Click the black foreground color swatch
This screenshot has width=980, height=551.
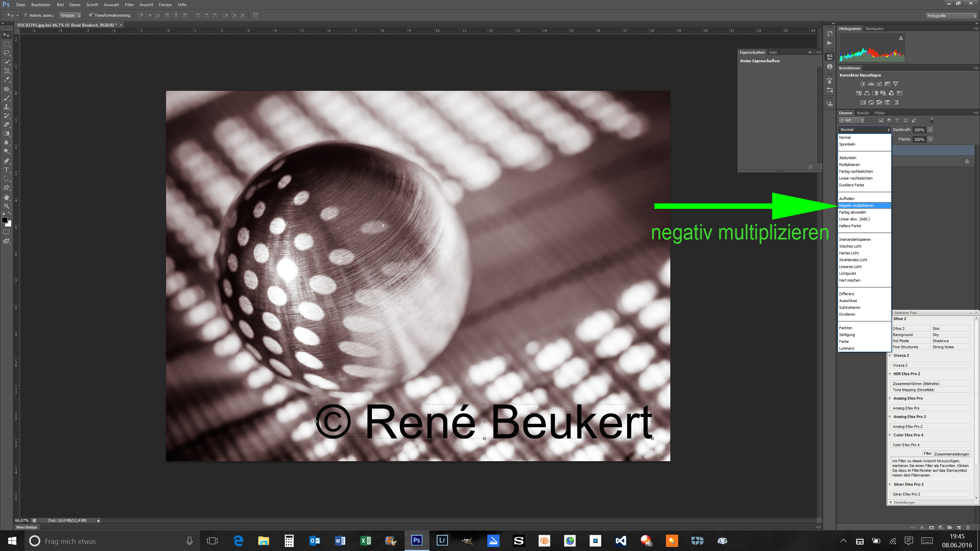4,220
